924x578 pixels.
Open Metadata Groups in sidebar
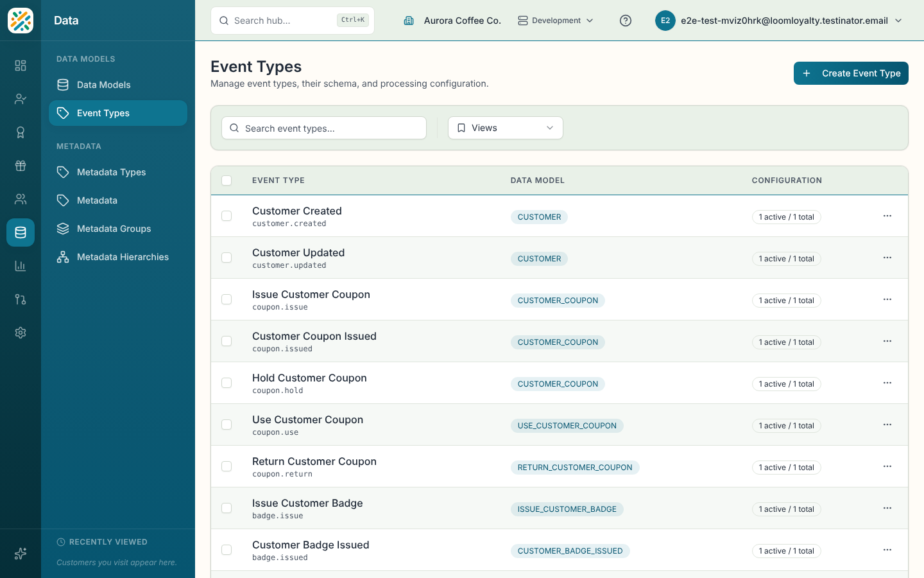tap(118, 229)
